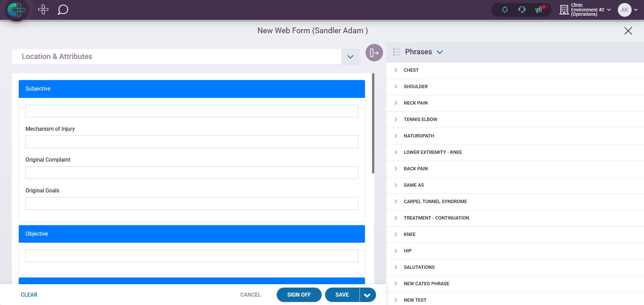Click the CLEAR link
This screenshot has width=644, height=305.
click(29, 295)
